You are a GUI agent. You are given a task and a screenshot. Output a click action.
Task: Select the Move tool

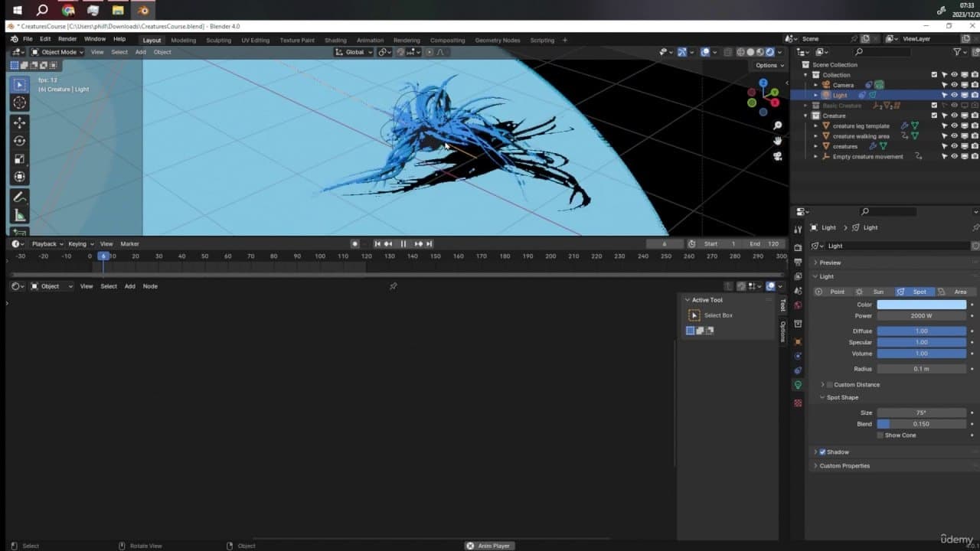tap(20, 122)
